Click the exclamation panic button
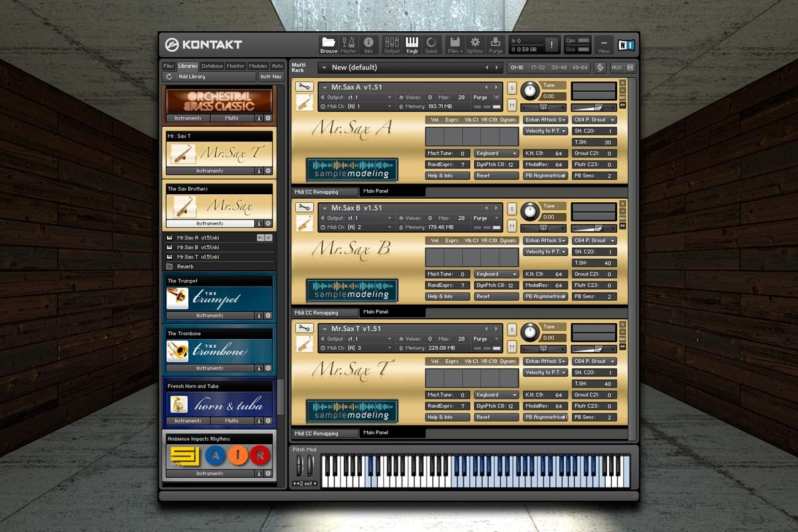 [551, 45]
